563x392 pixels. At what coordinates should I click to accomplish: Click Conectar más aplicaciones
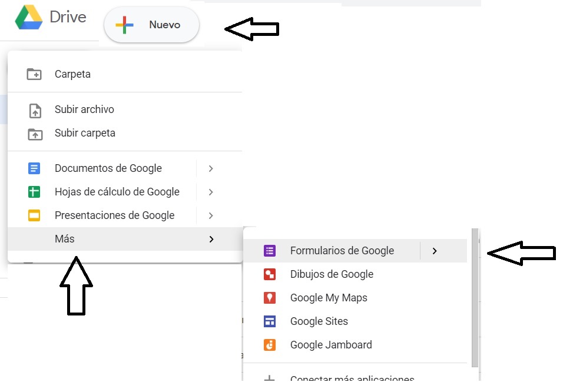click(x=352, y=379)
